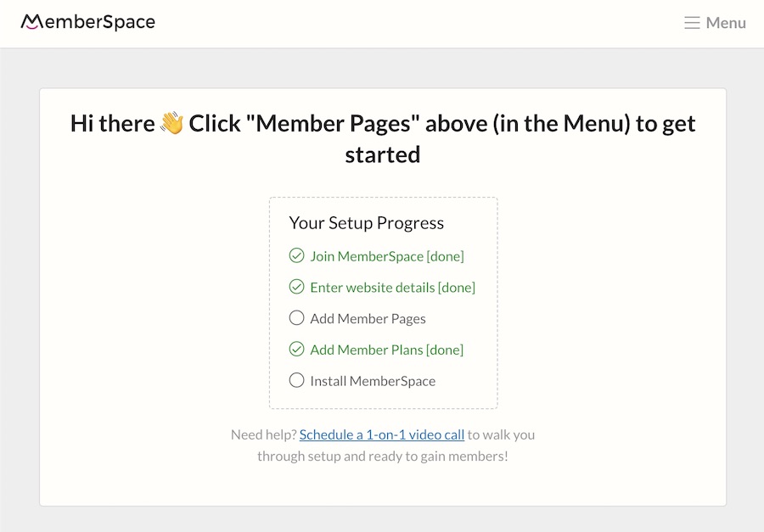
Task: Click green checkmark beside Add Member Plans
Action: tap(297, 349)
